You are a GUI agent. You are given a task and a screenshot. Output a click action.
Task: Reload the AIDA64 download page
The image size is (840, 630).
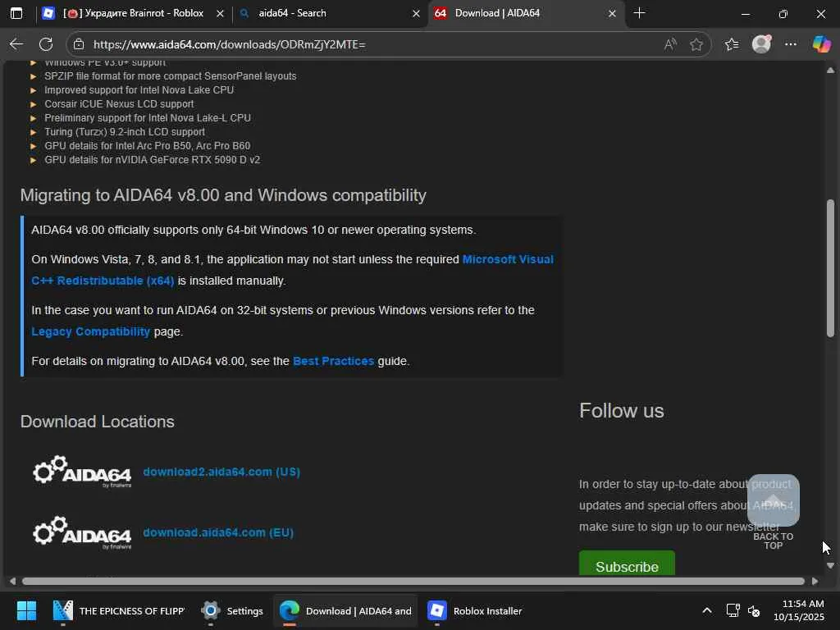(46, 44)
